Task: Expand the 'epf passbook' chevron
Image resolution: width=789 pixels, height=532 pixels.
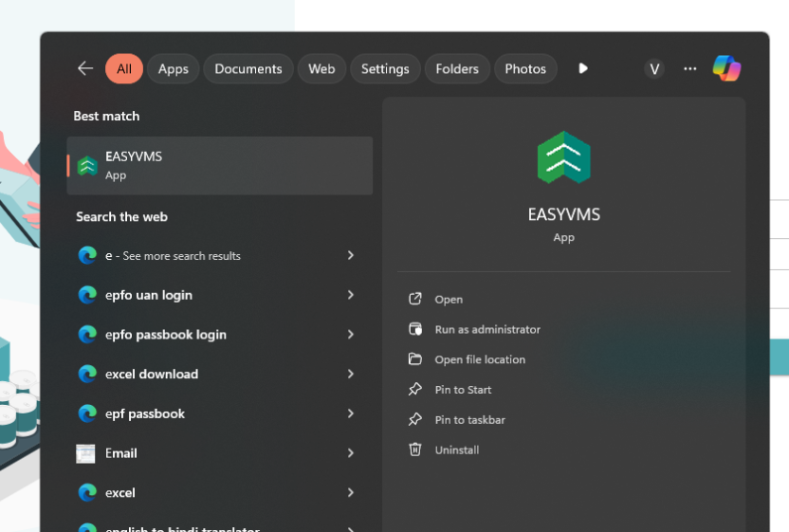Action: (351, 413)
